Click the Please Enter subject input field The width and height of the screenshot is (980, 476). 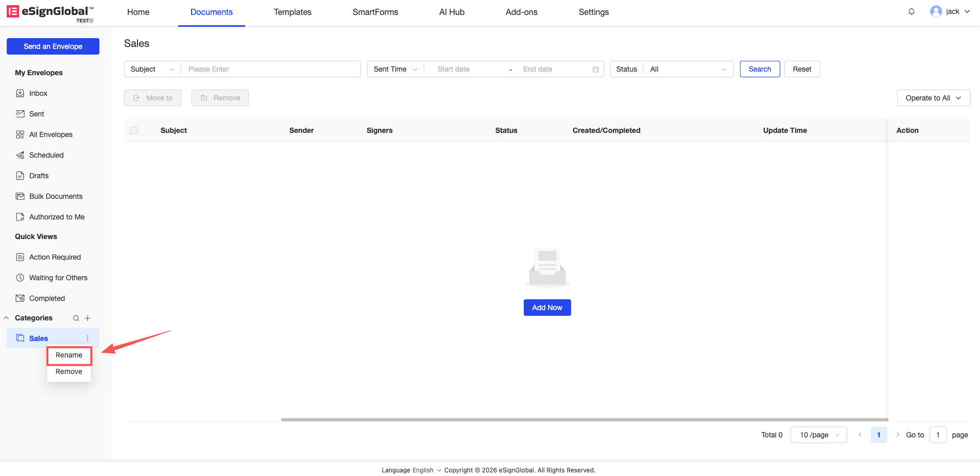[x=271, y=69]
